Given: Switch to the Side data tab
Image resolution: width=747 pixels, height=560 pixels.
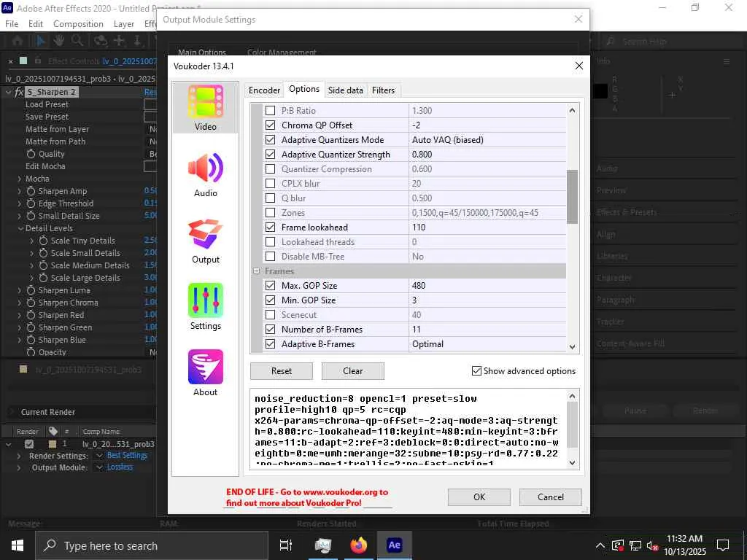Looking at the screenshot, I should tap(345, 90).
